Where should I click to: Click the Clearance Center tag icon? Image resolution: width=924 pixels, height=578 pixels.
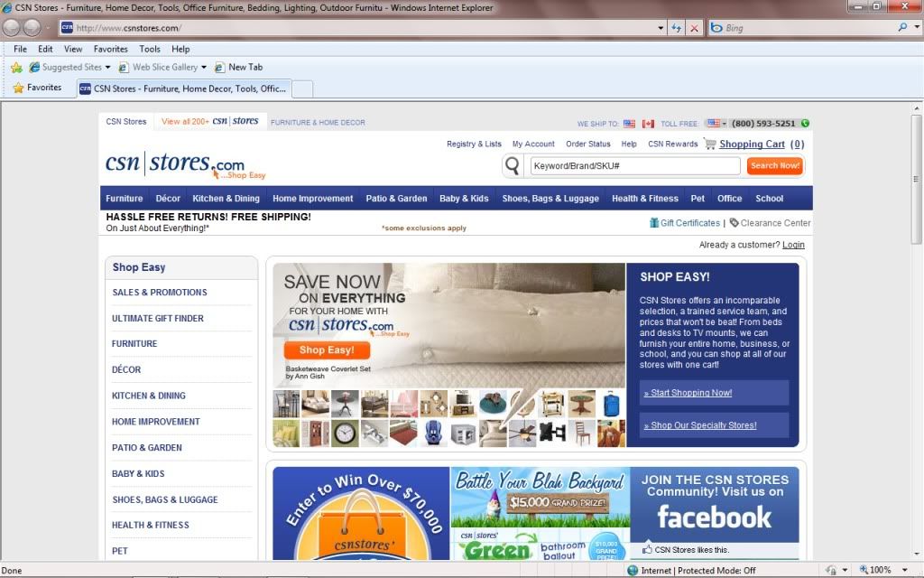734,223
